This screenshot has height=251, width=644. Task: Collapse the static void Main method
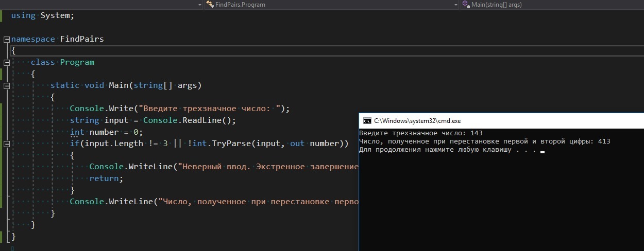coord(6,85)
